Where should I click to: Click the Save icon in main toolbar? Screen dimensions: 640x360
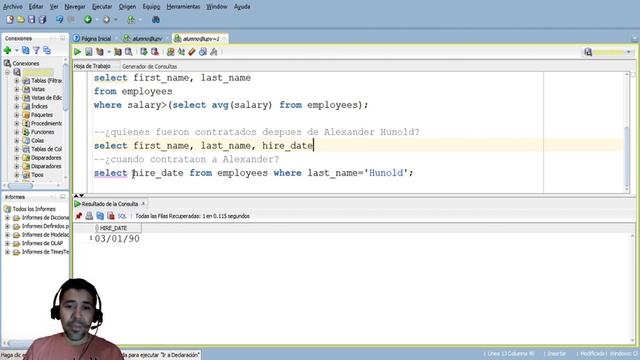(x=31, y=19)
